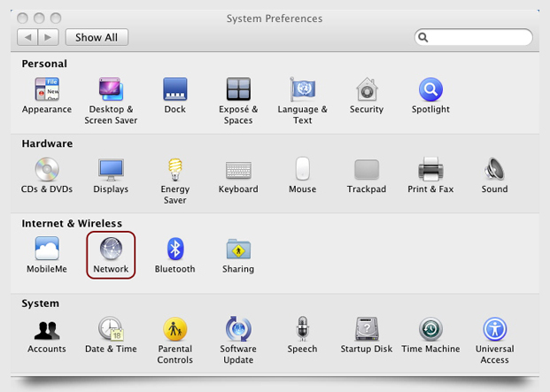Open the MobileMe preferences

click(x=47, y=255)
